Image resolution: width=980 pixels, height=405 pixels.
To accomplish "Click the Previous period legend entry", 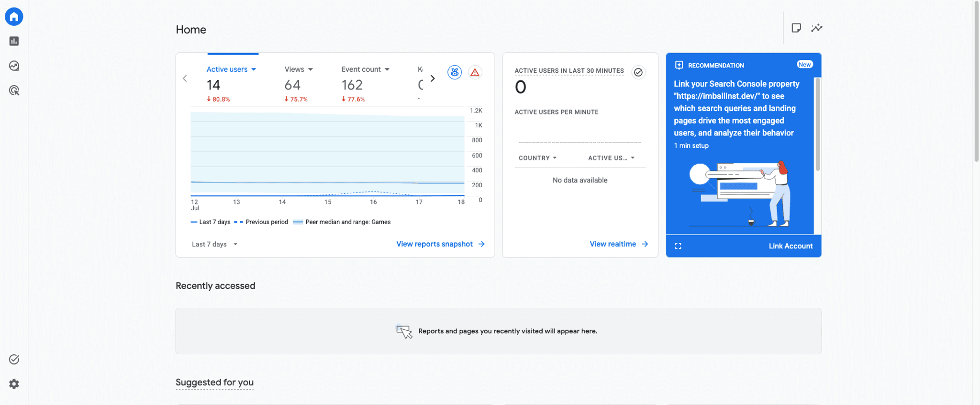I will (261, 222).
